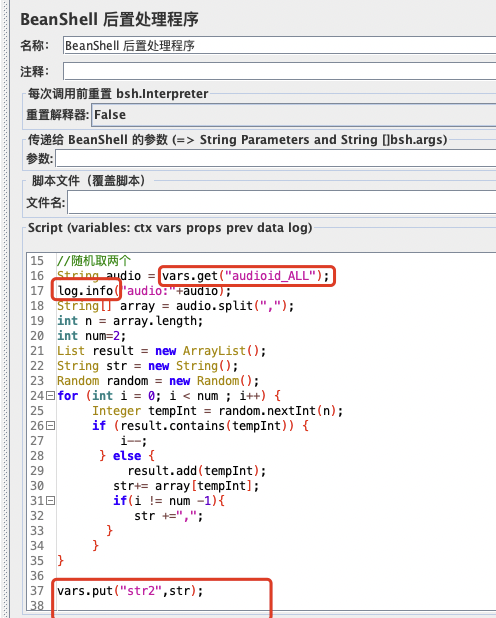Viewport: 496px width, 618px height.
Task: Click the Script variables section label
Action: pyautogui.click(x=170, y=228)
